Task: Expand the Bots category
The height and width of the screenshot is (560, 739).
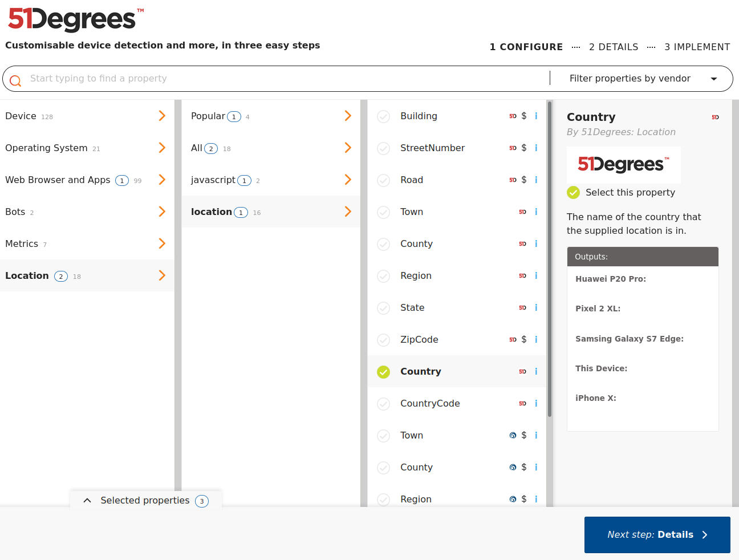Action: [87, 212]
